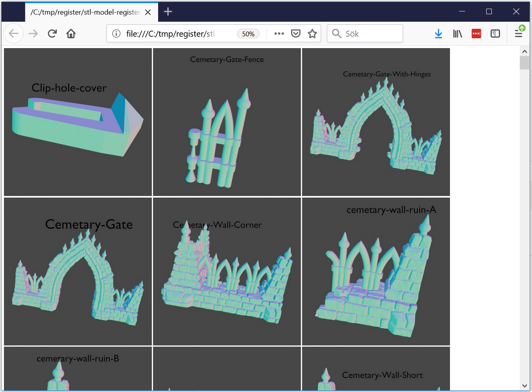Open the Cemetary-Wall-Corner model thumbnail
The height and width of the screenshot is (392, 532).
click(227, 271)
